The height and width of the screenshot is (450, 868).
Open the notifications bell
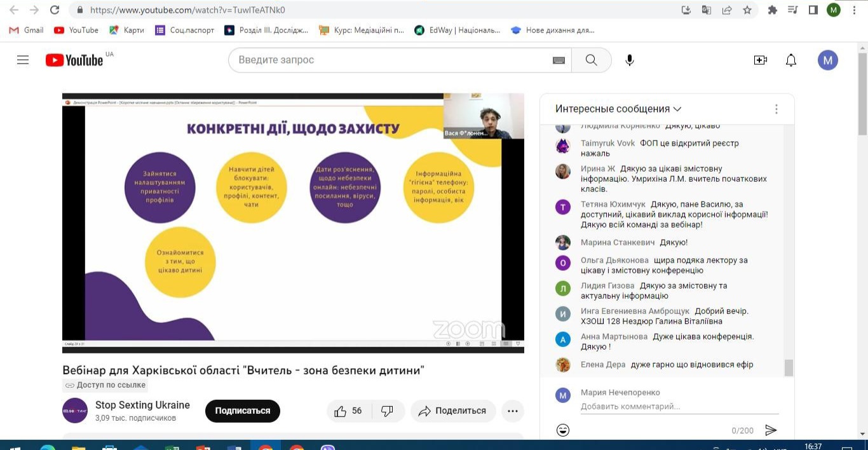pos(790,60)
